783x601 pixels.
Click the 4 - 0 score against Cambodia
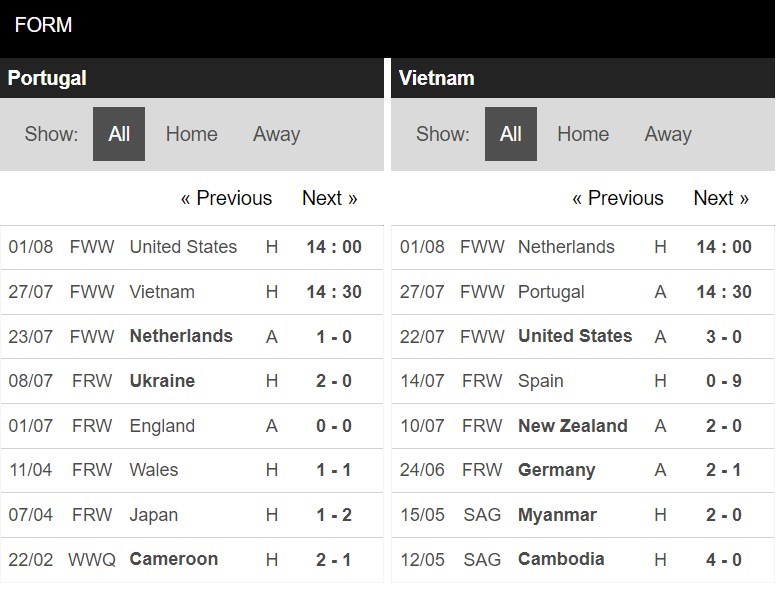[x=724, y=560]
